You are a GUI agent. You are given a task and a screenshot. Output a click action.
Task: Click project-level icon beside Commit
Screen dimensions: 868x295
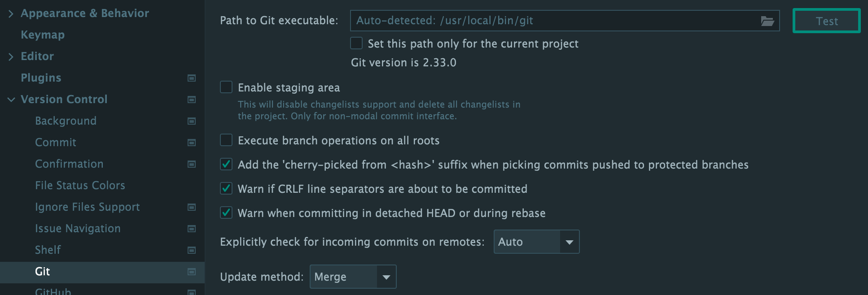(192, 143)
